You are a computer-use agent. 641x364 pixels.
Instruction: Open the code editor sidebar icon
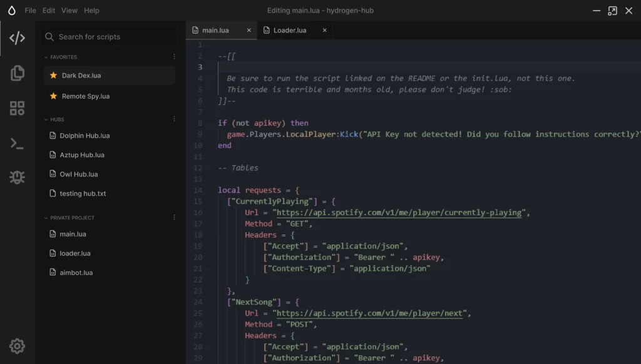pos(17,38)
